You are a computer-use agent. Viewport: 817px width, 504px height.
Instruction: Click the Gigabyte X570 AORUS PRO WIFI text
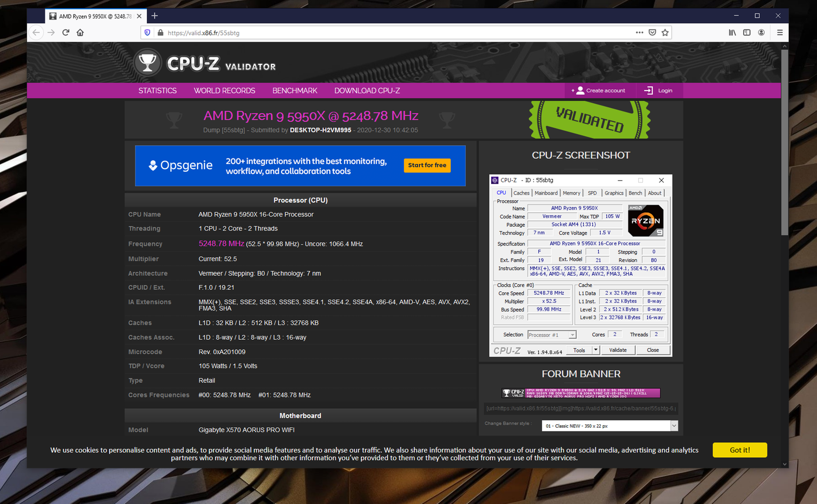click(247, 430)
